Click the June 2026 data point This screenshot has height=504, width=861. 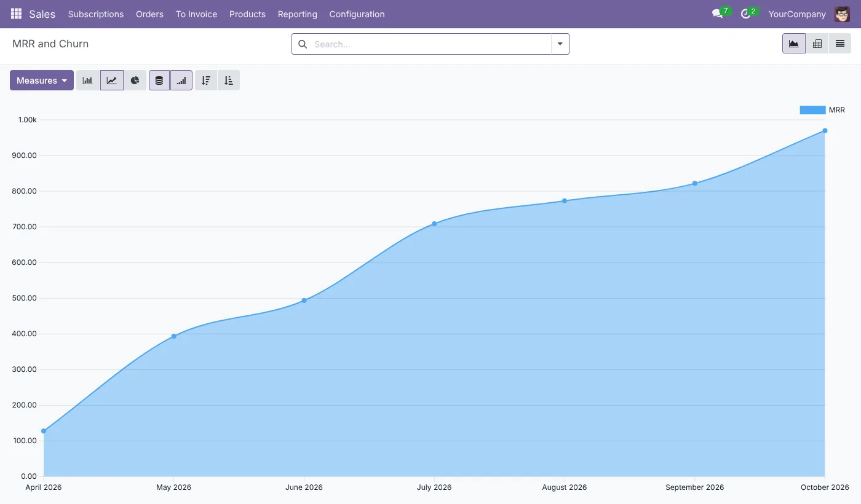304,301
